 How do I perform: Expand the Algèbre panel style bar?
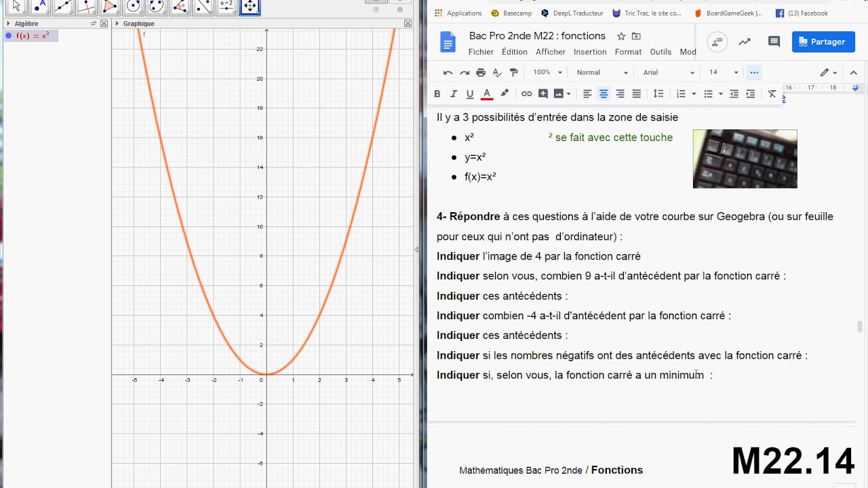point(8,24)
